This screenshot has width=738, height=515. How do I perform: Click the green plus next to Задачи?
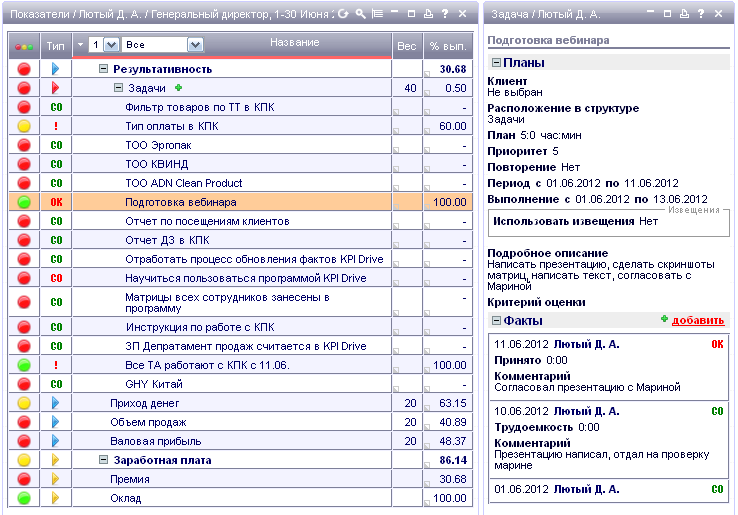[x=178, y=88]
